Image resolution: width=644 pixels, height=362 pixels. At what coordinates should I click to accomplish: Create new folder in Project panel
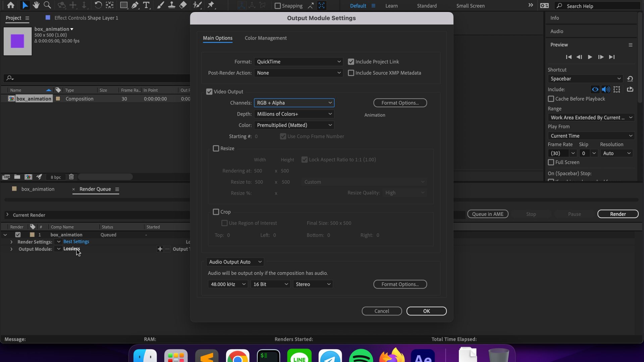[17, 177]
